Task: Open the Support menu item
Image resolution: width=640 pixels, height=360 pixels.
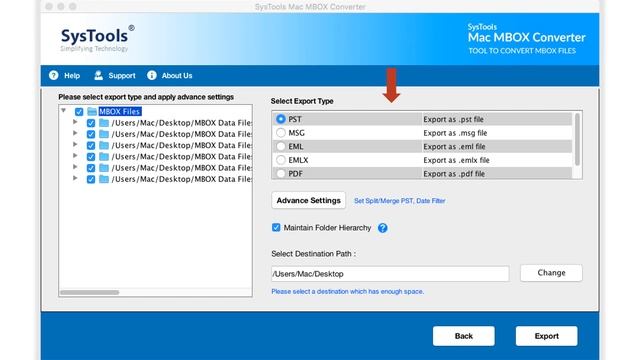Action: click(x=115, y=76)
